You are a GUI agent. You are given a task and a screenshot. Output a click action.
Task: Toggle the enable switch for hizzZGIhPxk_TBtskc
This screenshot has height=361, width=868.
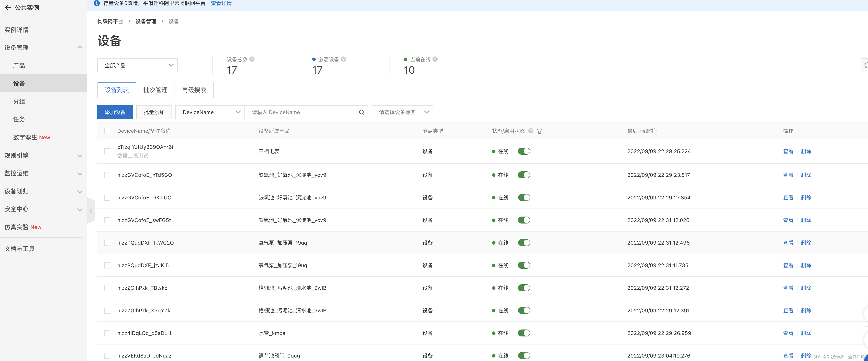[524, 288]
